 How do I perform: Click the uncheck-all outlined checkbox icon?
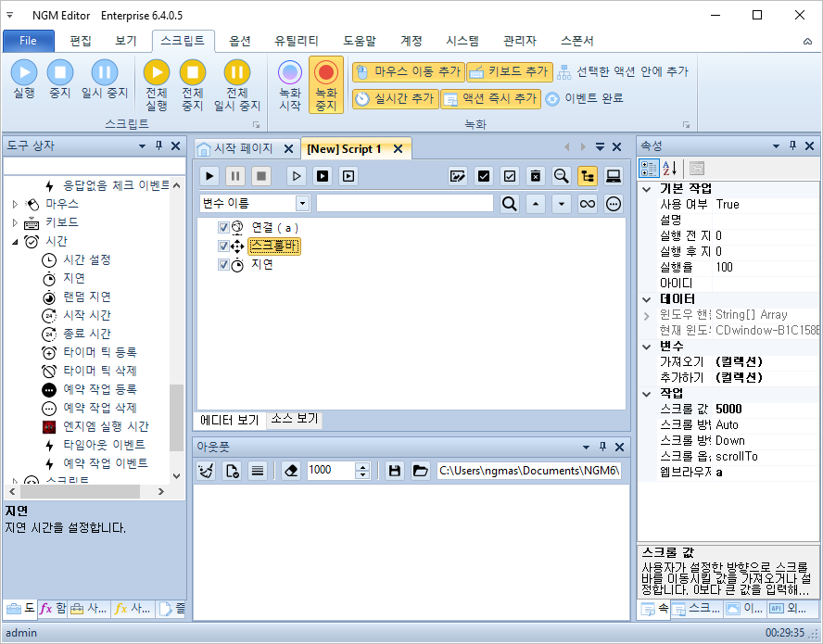point(510,176)
